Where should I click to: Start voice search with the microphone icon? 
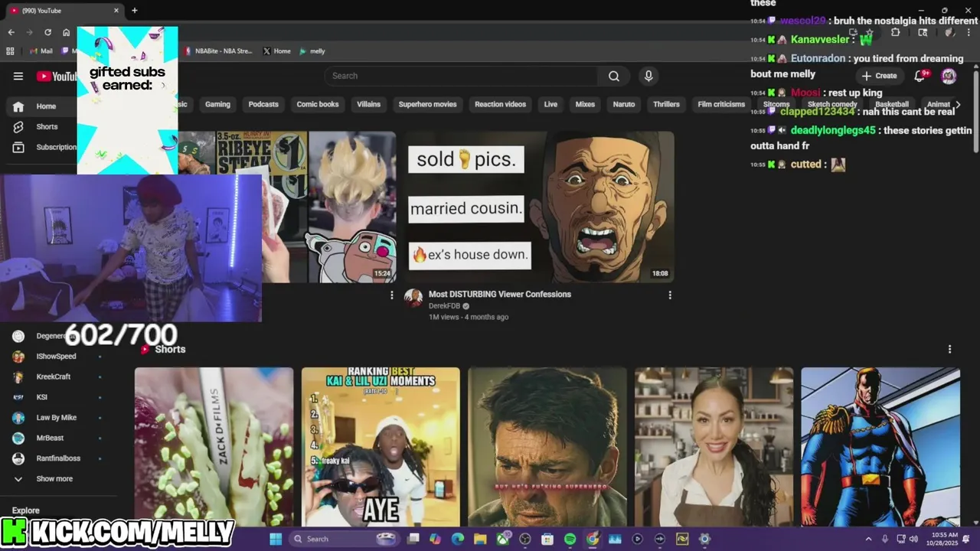pos(648,76)
